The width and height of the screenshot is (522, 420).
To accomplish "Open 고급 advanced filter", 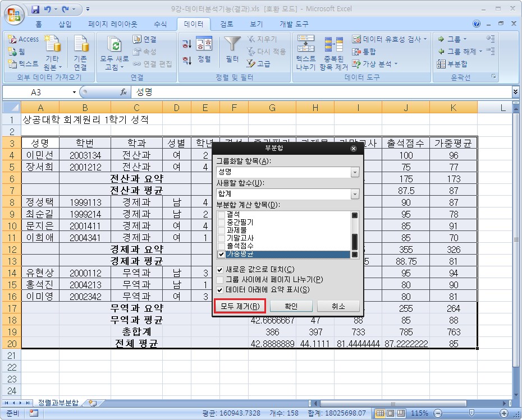I will (x=259, y=63).
